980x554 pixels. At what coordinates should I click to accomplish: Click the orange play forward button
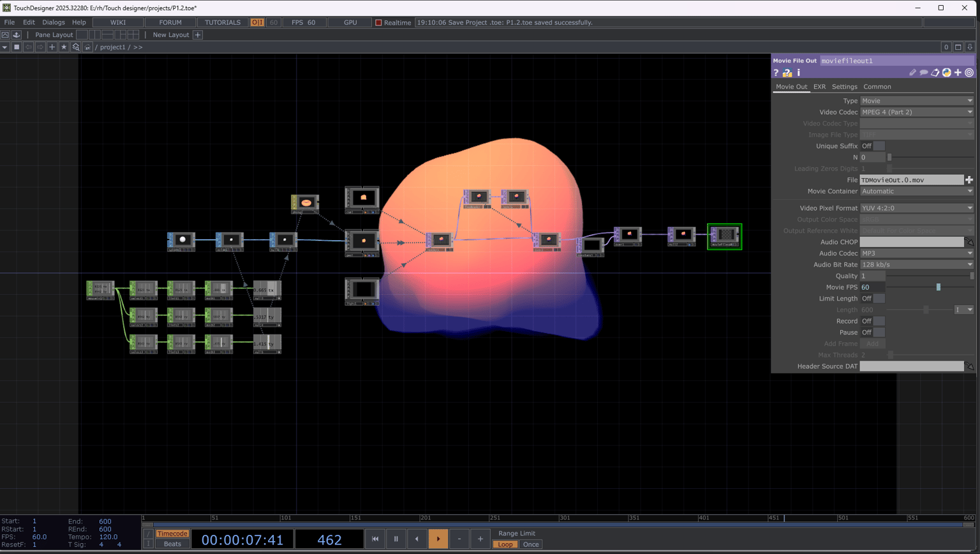tap(438, 539)
